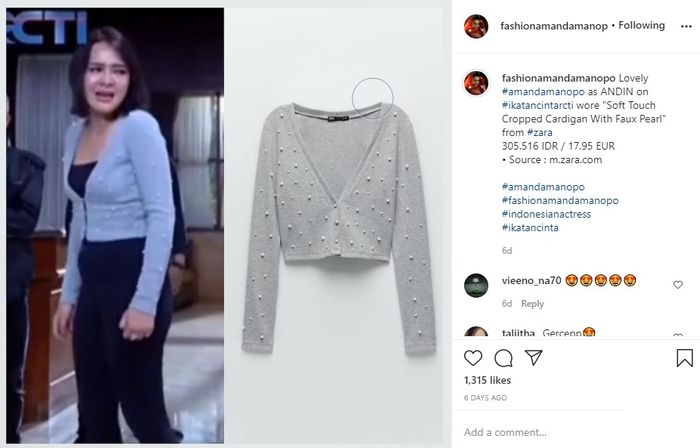Save the post with the bookmark icon
The height and width of the screenshot is (448, 700).
tap(684, 358)
